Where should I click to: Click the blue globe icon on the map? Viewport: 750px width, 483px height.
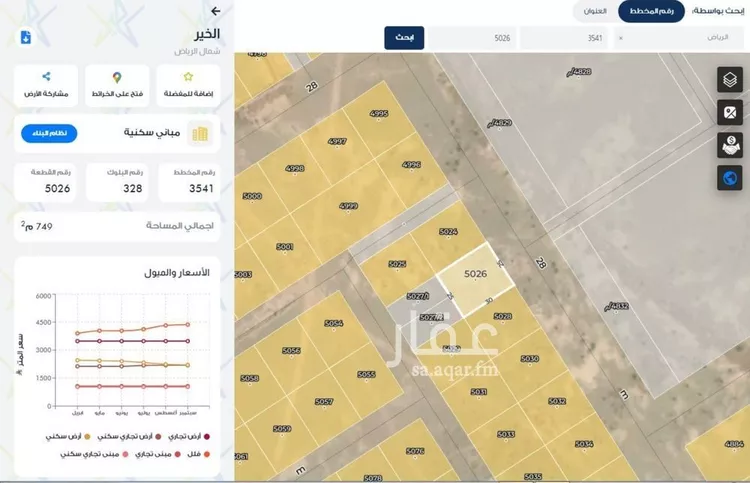730,177
